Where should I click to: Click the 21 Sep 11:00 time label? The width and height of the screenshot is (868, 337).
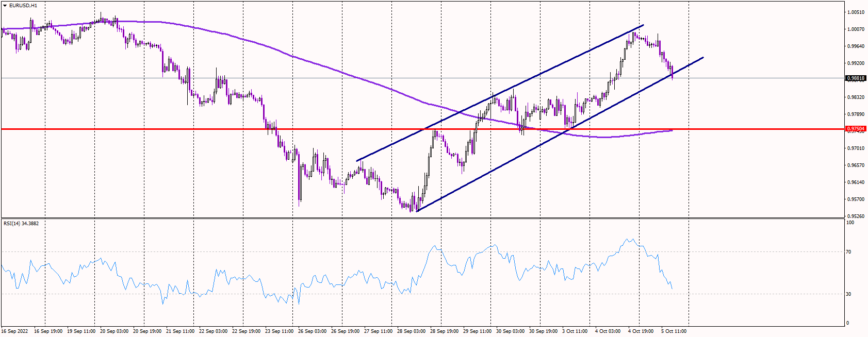180,331
